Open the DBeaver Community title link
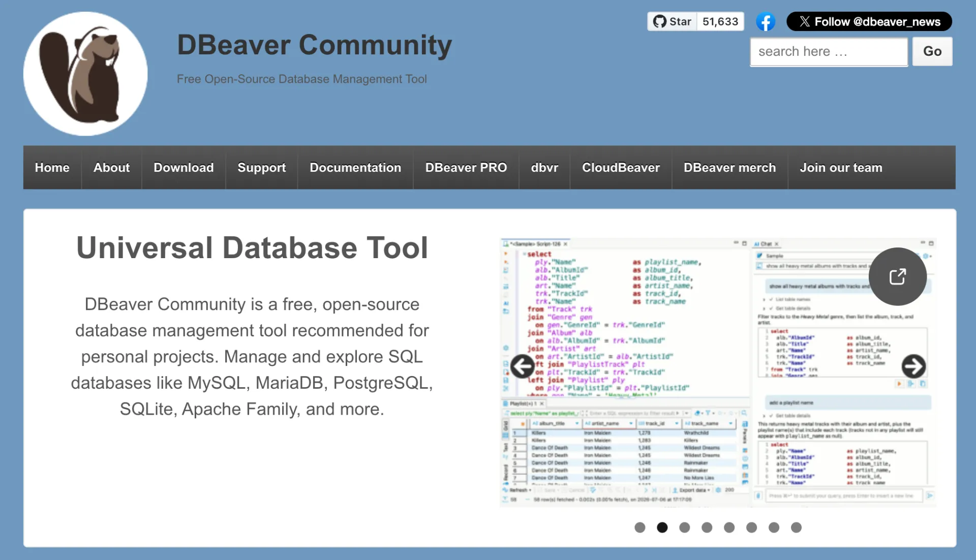The width and height of the screenshot is (976, 560). pyautogui.click(x=314, y=45)
